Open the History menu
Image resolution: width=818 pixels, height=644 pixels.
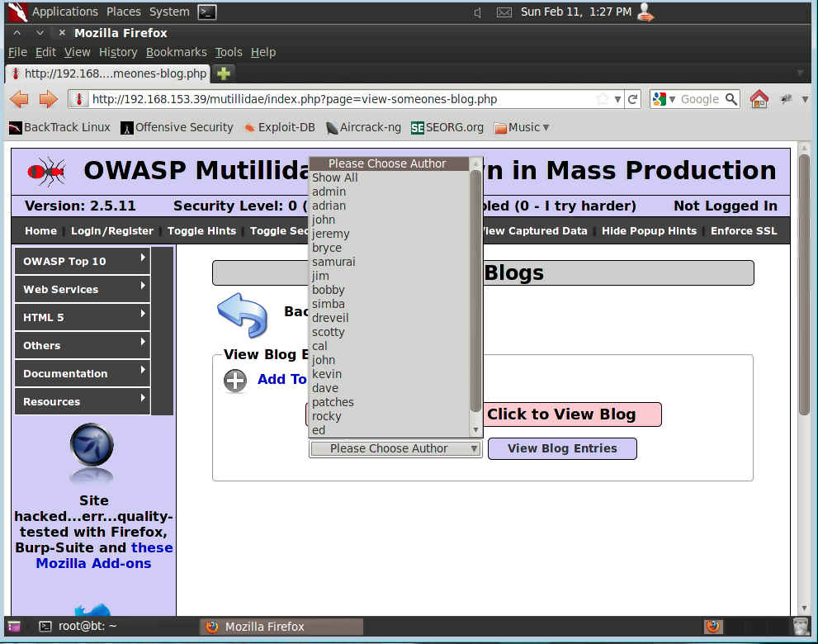click(118, 52)
